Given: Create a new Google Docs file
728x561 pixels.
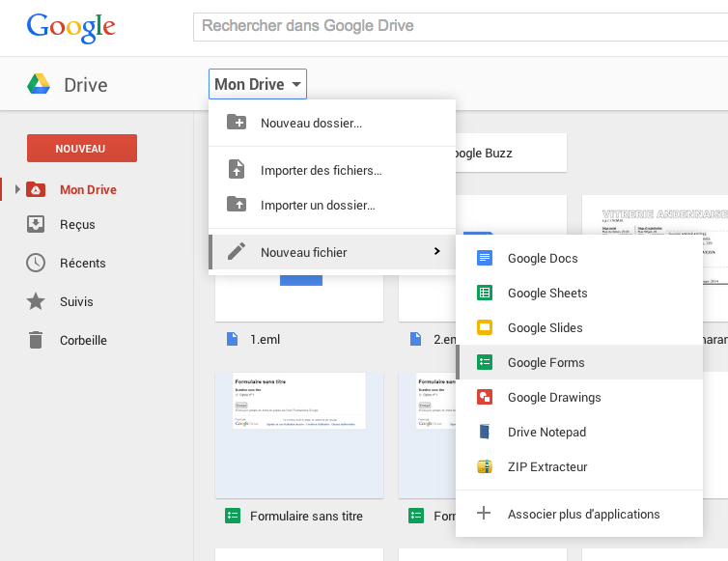Looking at the screenshot, I should point(579,258).
